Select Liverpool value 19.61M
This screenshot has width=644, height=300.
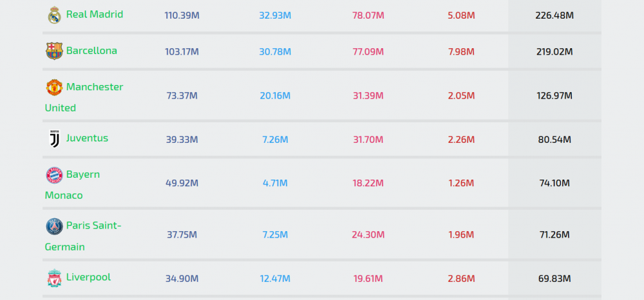368,279
